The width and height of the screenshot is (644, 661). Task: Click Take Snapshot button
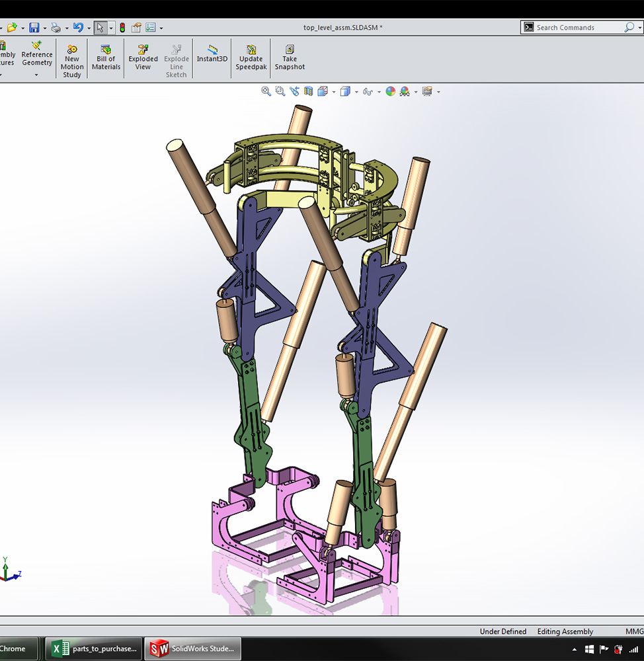point(290,58)
